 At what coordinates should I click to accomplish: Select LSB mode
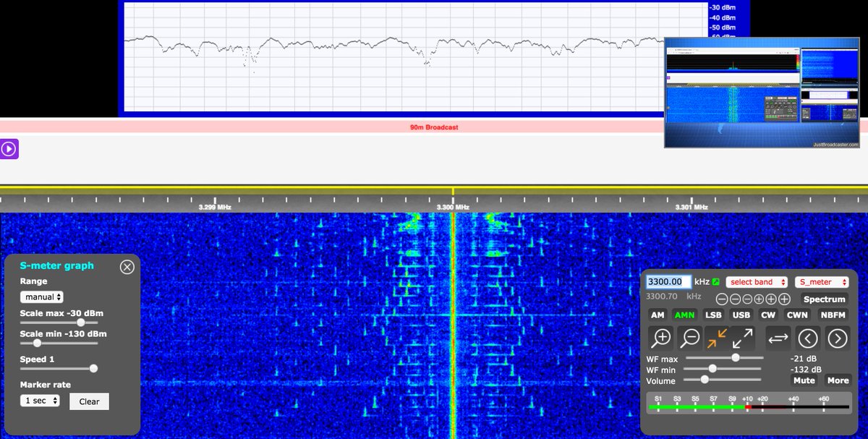pyautogui.click(x=713, y=315)
